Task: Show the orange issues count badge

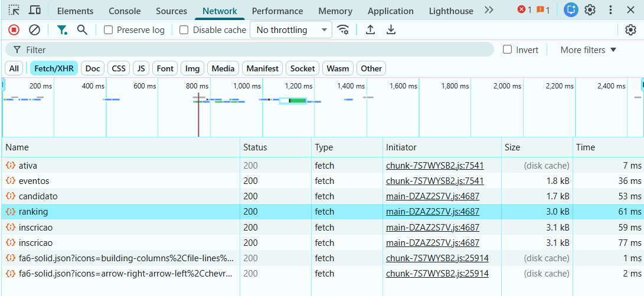Action: pos(543,10)
